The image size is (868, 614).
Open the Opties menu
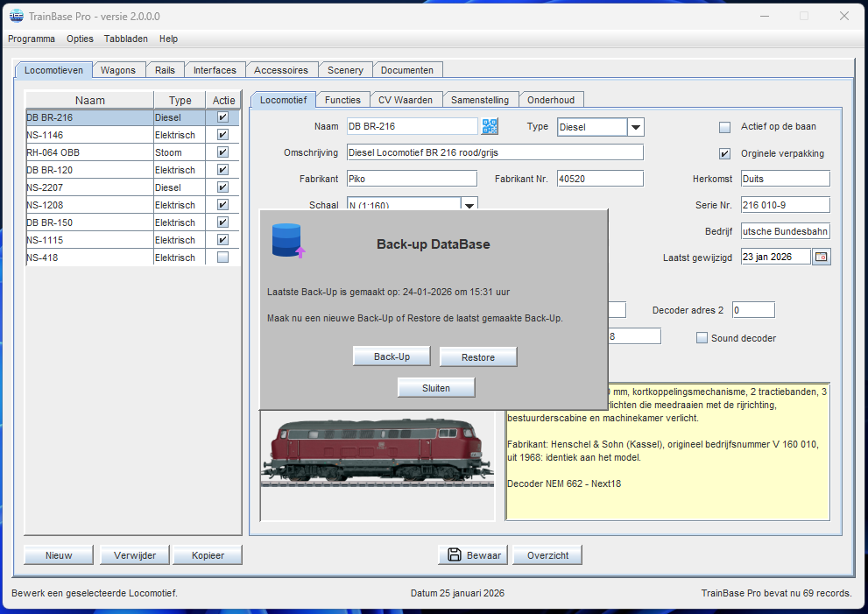pos(80,39)
